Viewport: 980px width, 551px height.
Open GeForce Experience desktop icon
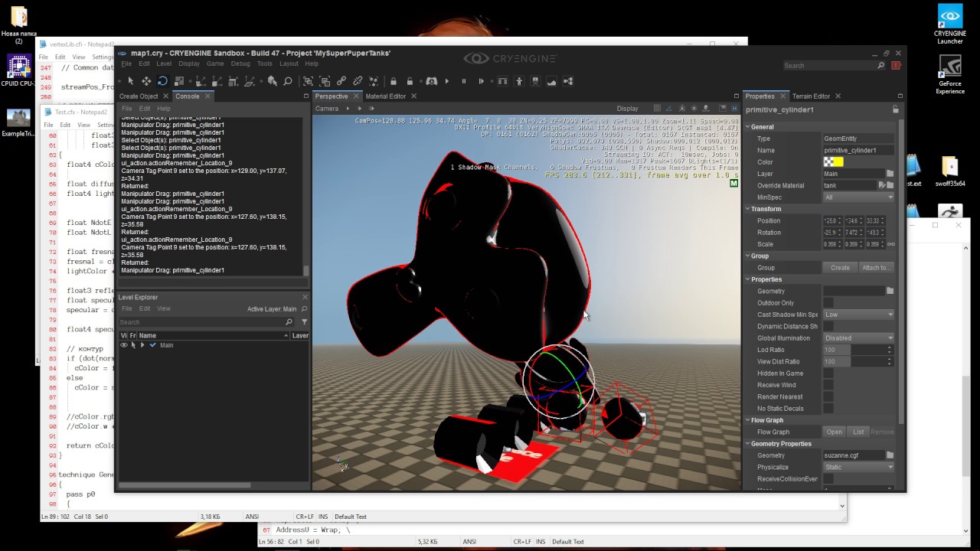950,75
